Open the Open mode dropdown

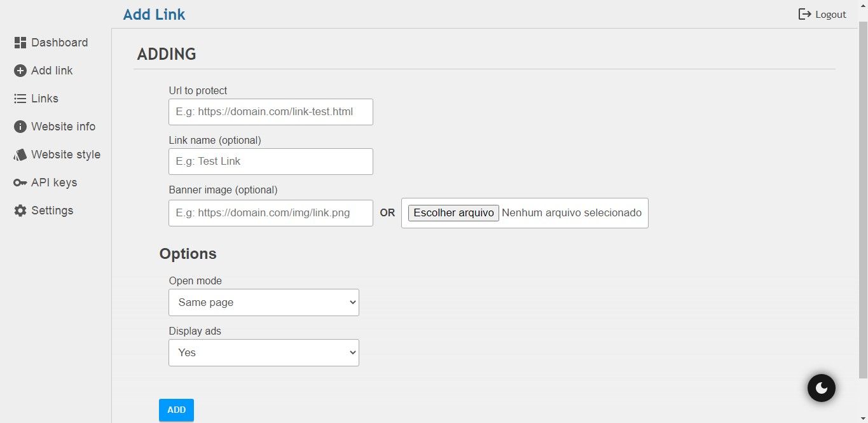pyautogui.click(x=263, y=303)
